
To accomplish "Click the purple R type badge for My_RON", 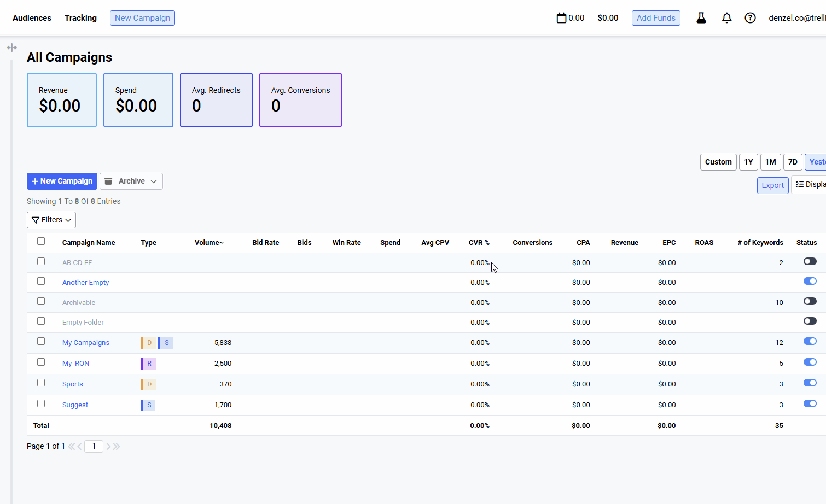I will (x=149, y=364).
